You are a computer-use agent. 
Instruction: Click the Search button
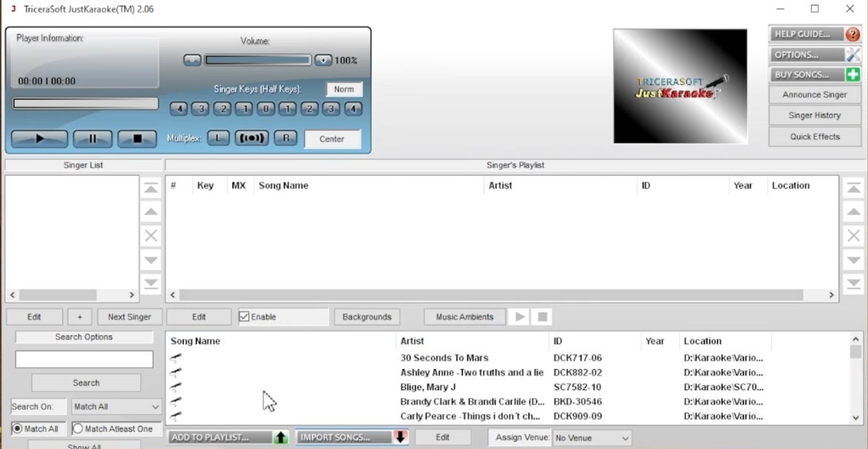[86, 382]
